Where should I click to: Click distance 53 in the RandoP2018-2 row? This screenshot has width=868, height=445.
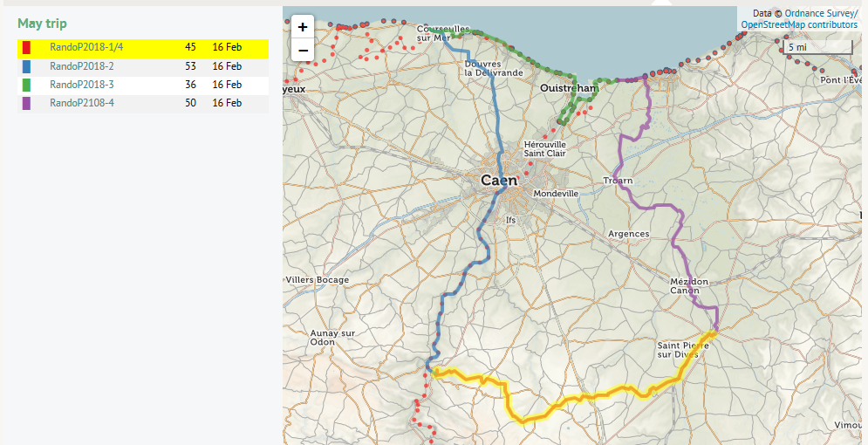click(x=190, y=66)
